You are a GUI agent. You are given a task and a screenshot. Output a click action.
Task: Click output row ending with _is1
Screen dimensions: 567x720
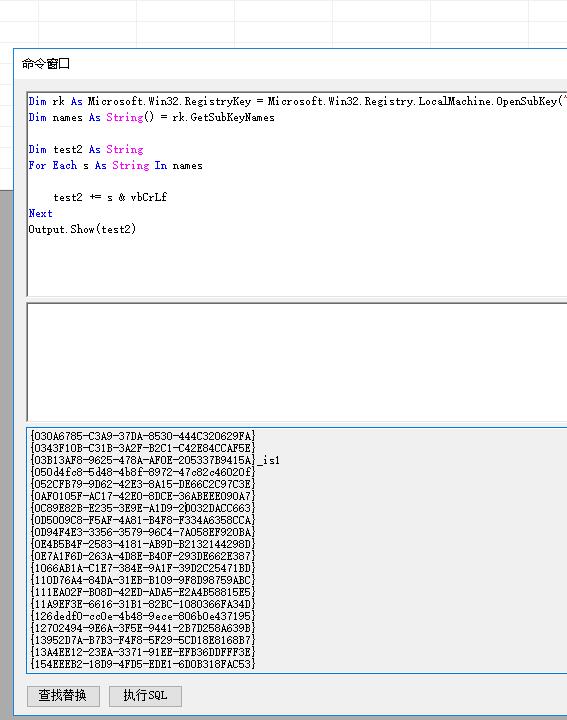pos(155,460)
